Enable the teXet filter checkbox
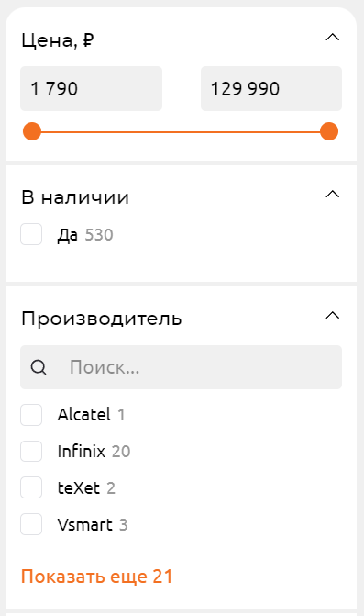 coord(31,487)
